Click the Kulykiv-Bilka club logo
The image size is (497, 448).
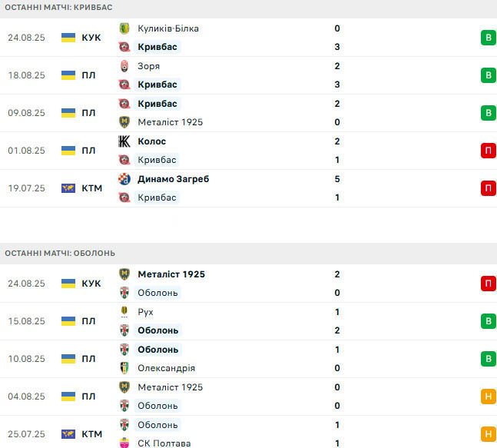pyautogui.click(x=124, y=28)
